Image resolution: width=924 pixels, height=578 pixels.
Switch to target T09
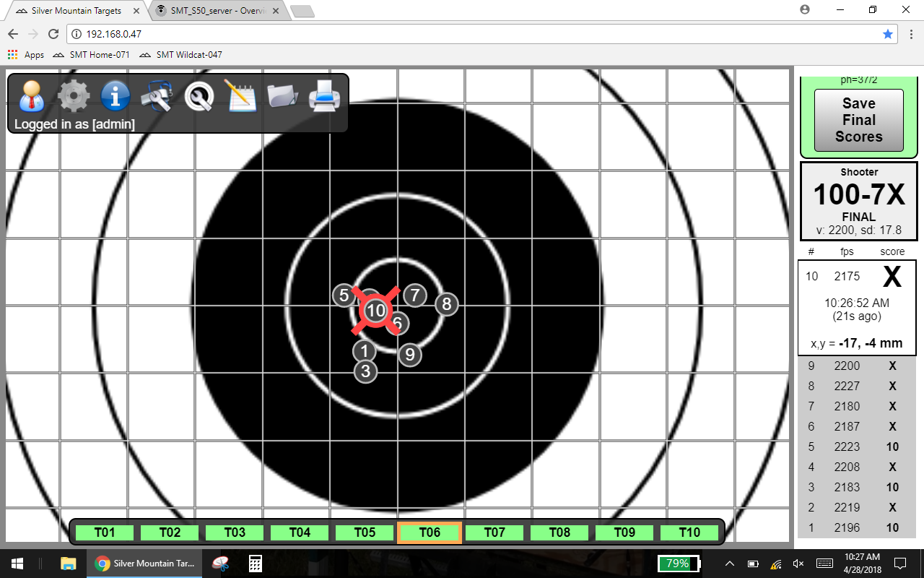[624, 532]
